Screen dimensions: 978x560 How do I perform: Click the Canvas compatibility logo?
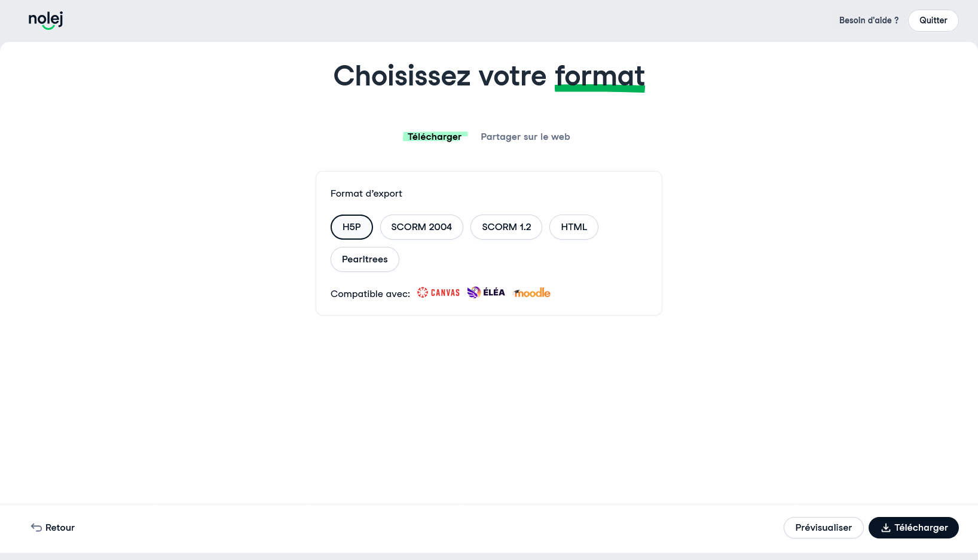click(439, 292)
